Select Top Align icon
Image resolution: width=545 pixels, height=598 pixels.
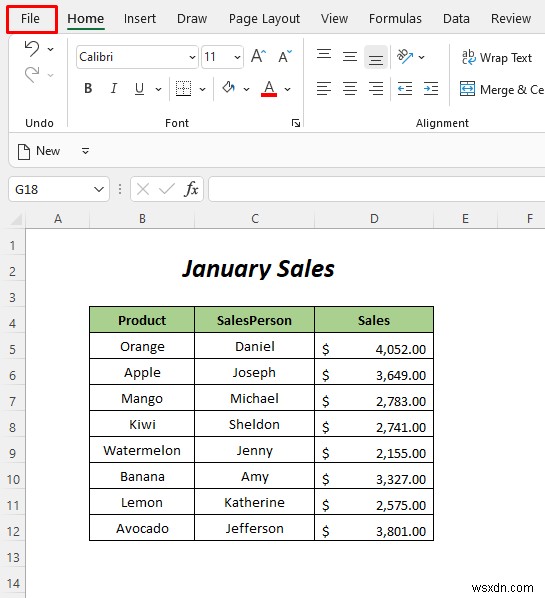tap(324, 55)
